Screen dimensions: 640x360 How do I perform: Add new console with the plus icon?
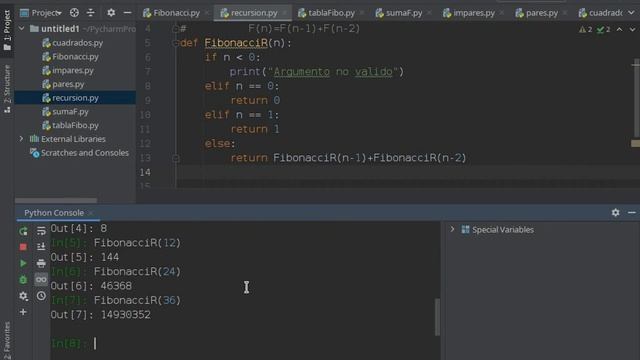click(23, 312)
